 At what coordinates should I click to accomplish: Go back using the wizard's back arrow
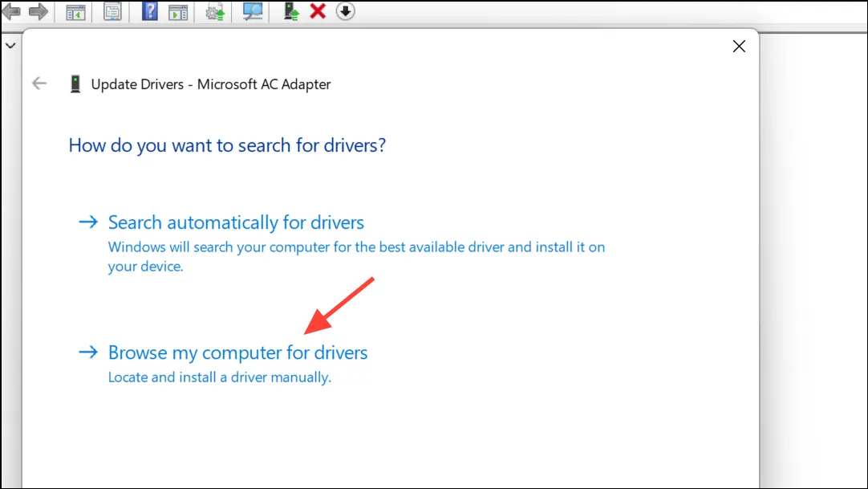39,84
